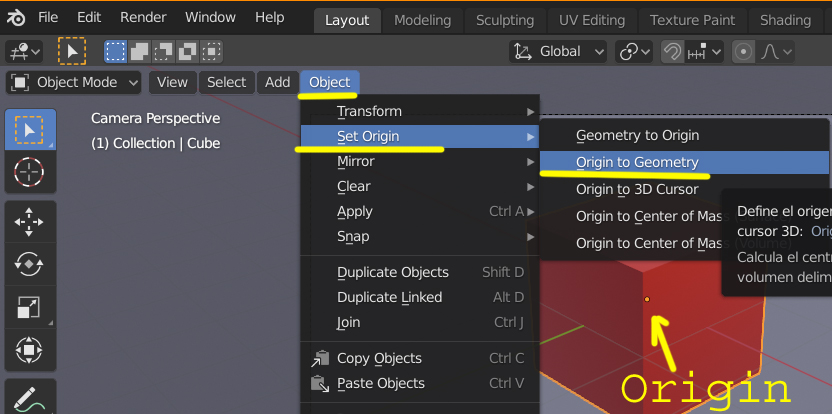Screen dimensions: 832x414
Task: Click the cube's orange origin dot
Action: (x=647, y=299)
